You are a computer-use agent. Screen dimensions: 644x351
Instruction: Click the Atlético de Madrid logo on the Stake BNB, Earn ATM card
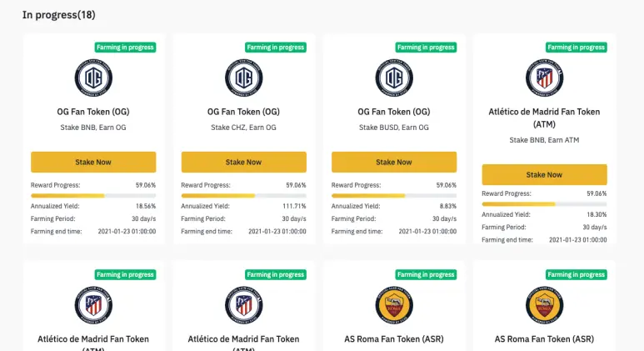tap(544, 78)
